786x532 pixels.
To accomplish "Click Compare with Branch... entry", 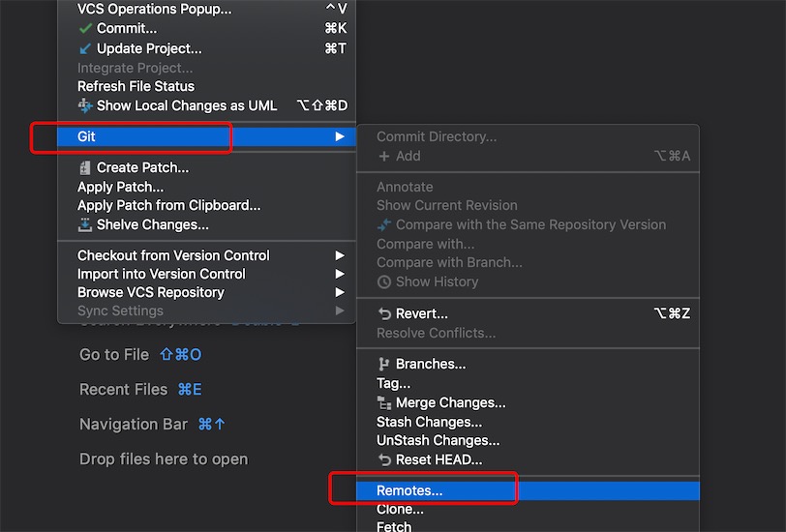I will [x=528, y=262].
